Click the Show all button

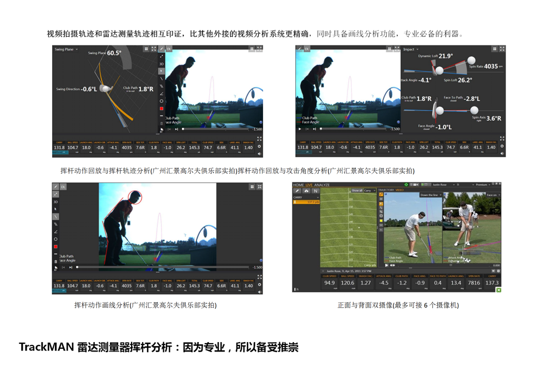[357, 191]
